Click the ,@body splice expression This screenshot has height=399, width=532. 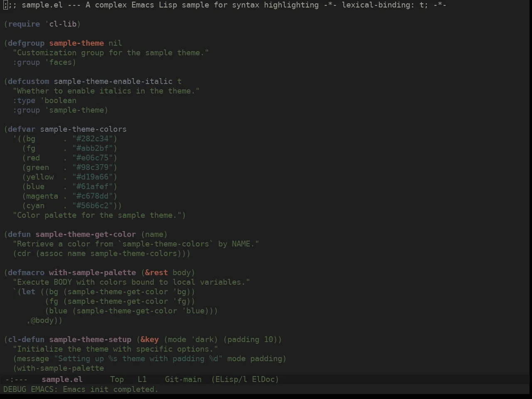point(42,320)
